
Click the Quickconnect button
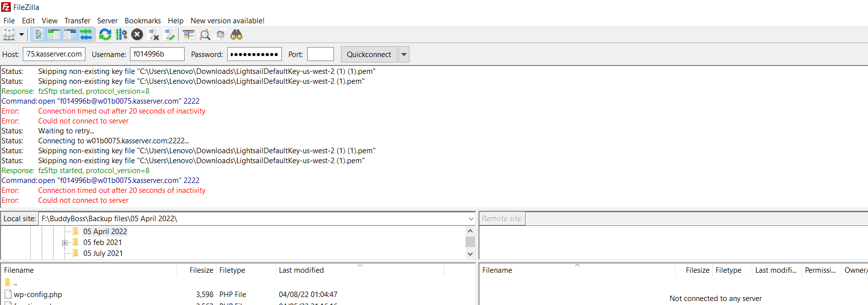click(369, 55)
